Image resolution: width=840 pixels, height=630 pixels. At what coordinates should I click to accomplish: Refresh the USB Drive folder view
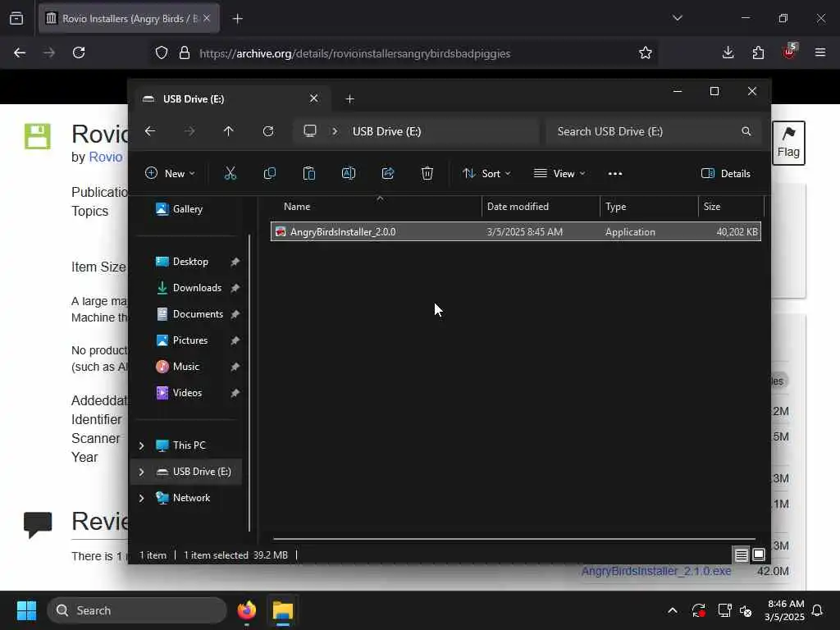268,131
